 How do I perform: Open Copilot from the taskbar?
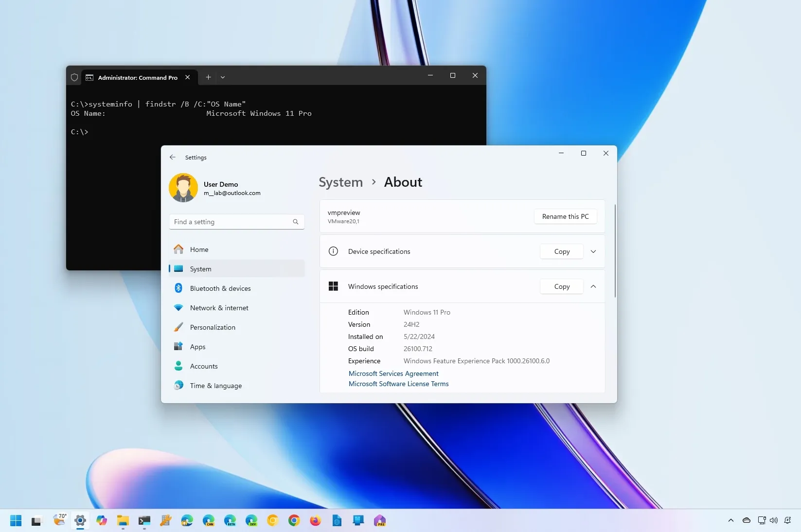pos(102,521)
